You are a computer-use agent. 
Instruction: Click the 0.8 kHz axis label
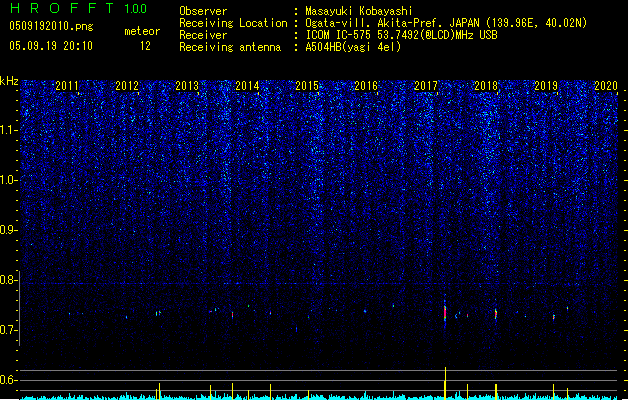point(8,280)
